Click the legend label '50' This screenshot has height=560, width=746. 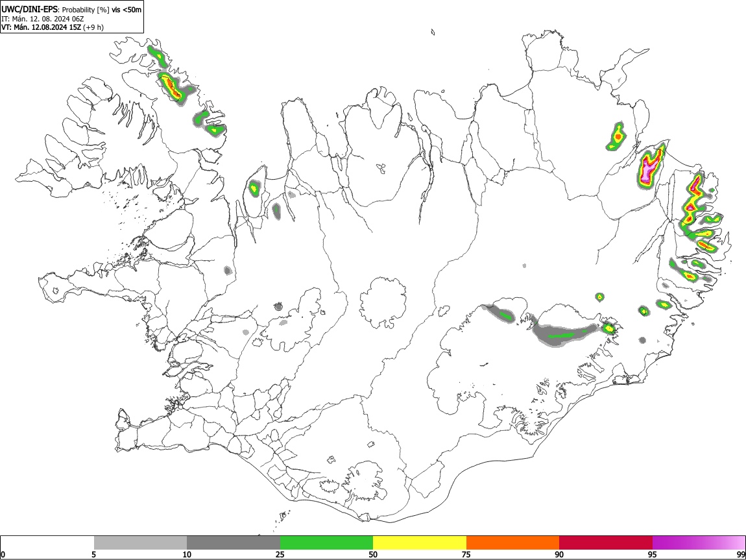[x=373, y=554]
